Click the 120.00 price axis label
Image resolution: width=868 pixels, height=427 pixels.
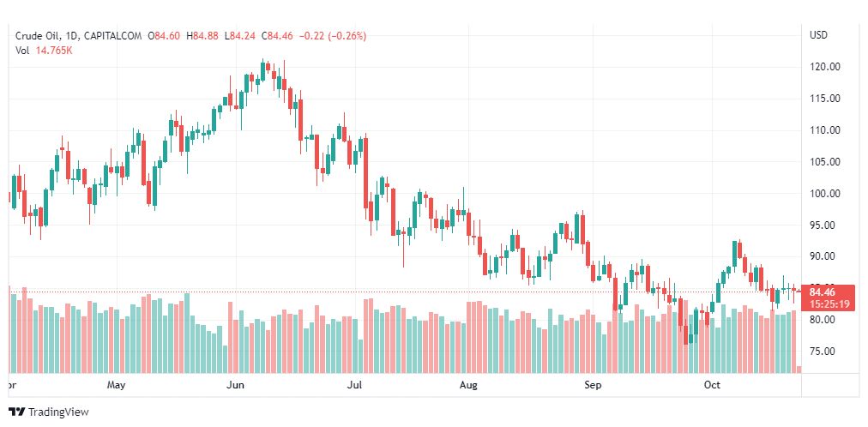coord(825,67)
